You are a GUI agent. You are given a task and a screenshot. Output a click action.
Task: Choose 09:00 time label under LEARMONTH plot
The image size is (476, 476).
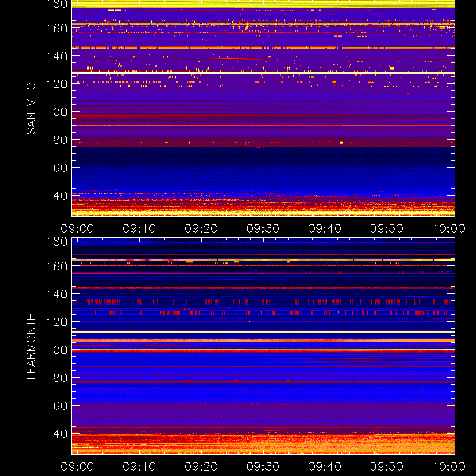[77, 466]
